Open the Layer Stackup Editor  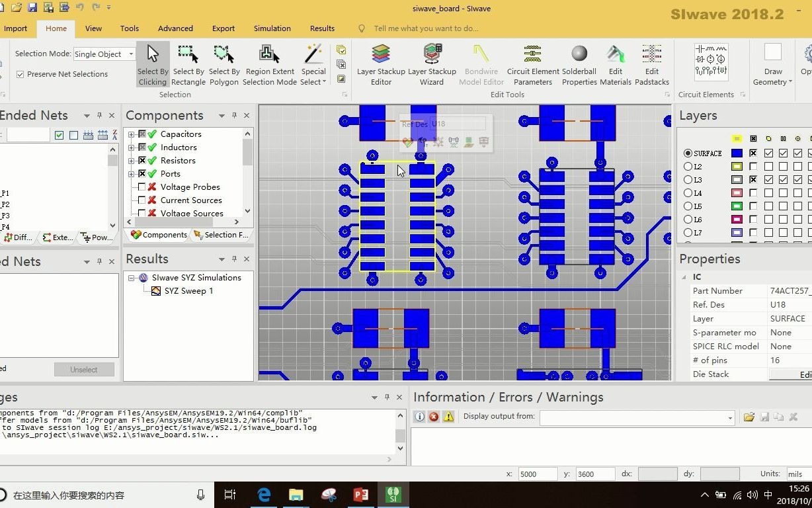pos(381,65)
